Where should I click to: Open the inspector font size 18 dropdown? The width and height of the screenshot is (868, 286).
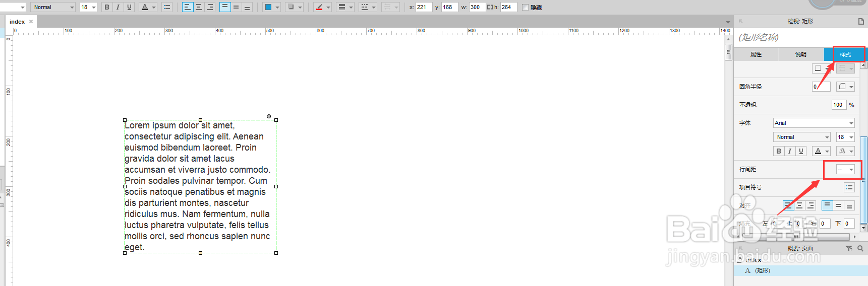[x=845, y=137]
